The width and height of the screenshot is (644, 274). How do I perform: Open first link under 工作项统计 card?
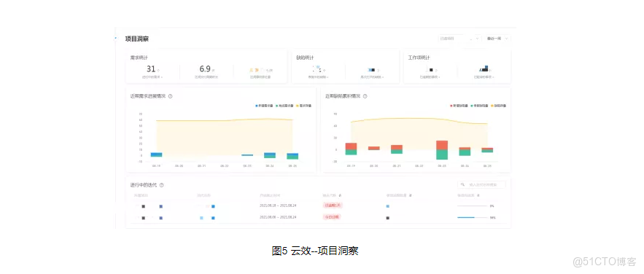point(430,77)
